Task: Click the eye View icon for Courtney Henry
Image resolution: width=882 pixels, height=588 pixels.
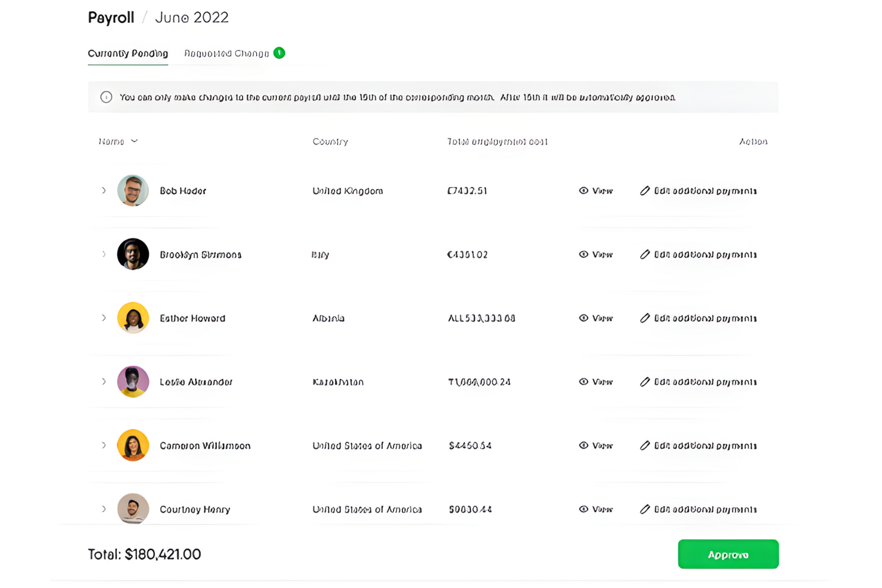Action: [x=583, y=509]
